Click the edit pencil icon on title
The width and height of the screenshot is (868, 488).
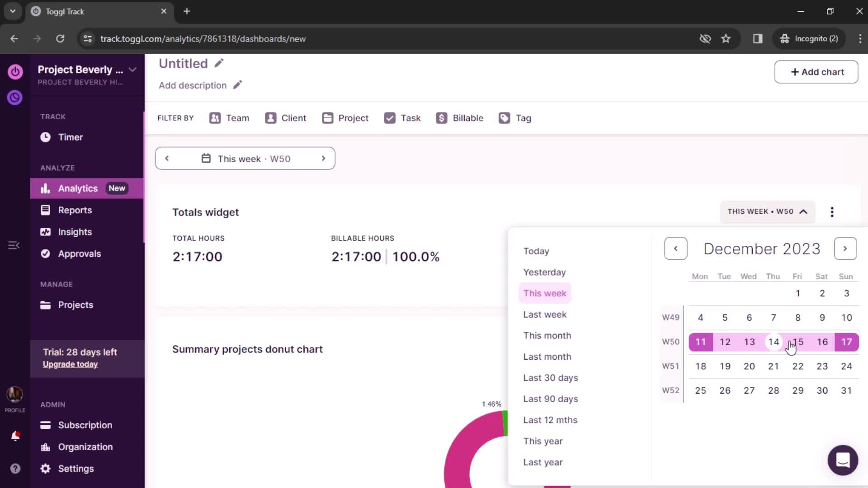(x=219, y=64)
